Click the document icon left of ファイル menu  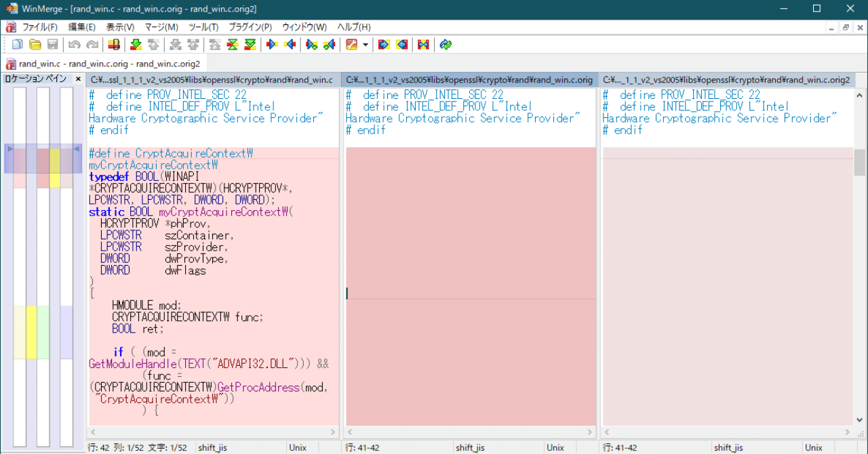point(10,27)
